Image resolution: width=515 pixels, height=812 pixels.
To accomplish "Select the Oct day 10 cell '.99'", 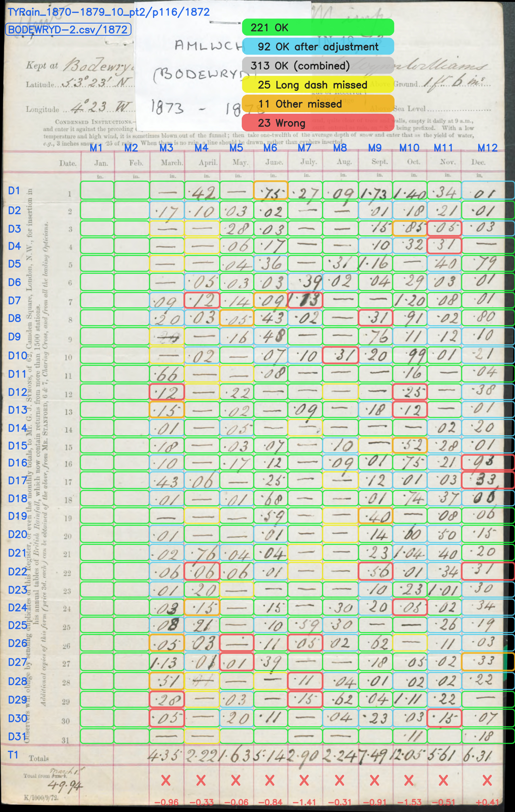I will point(409,355).
